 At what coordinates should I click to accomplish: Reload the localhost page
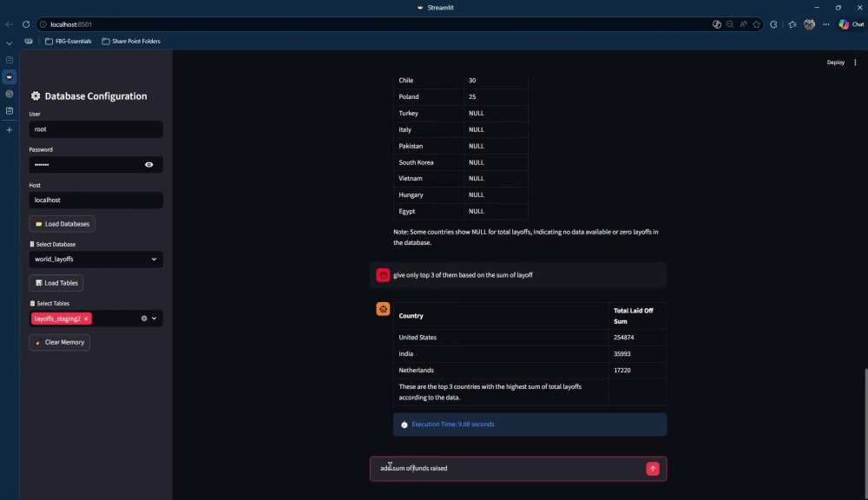point(26,24)
